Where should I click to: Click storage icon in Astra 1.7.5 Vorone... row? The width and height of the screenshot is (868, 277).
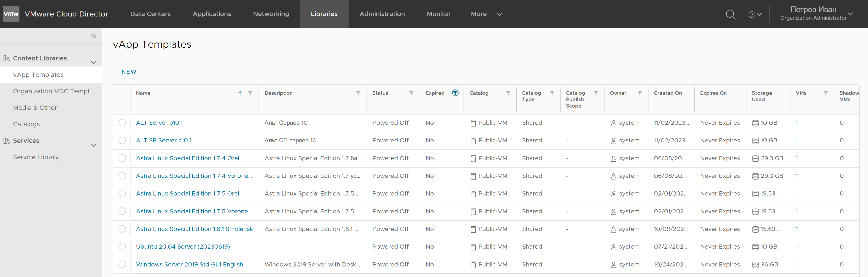coord(755,212)
